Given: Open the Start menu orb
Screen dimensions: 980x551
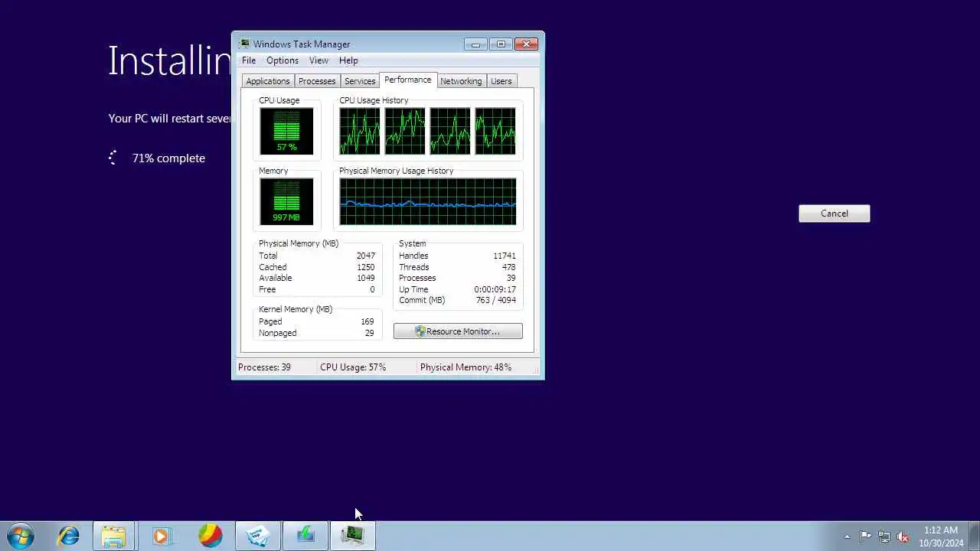Looking at the screenshot, I should click(21, 536).
